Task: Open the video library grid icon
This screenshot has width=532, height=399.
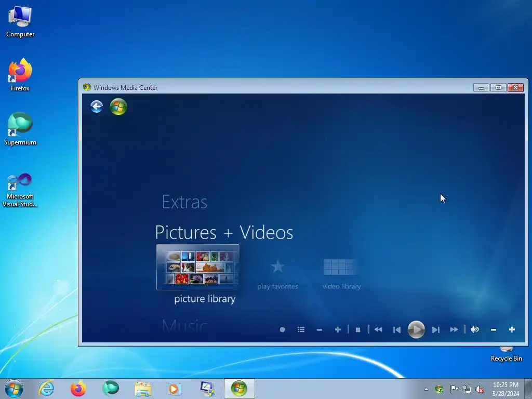Action: 340,267
